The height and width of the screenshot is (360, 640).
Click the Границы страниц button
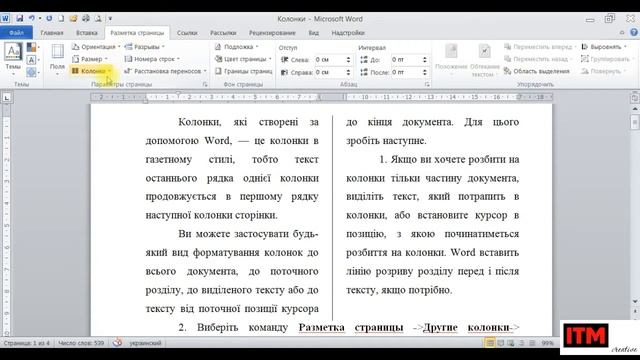[244, 71]
